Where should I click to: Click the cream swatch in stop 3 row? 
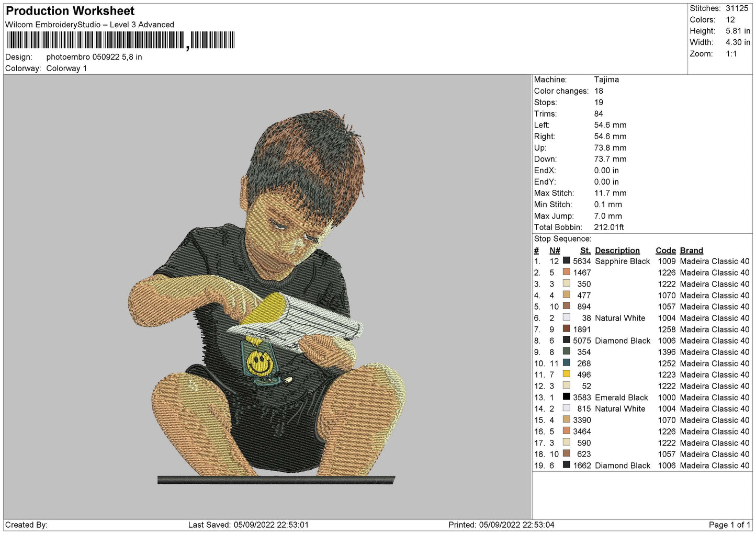click(566, 283)
